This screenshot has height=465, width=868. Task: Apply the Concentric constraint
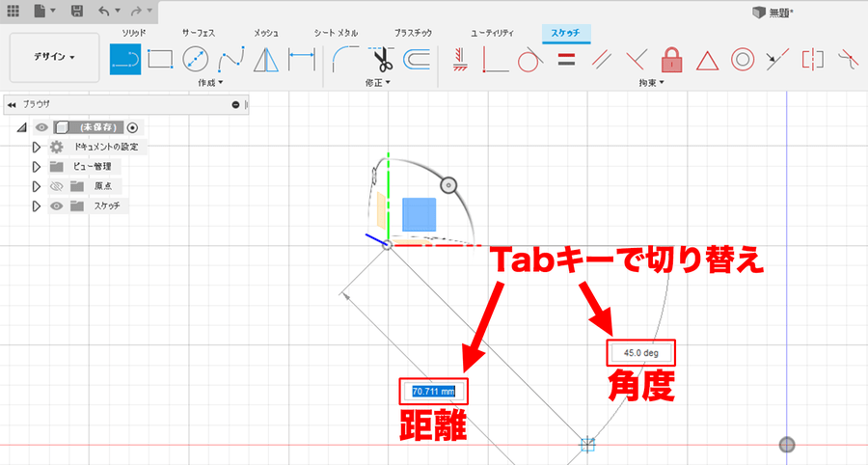click(743, 59)
